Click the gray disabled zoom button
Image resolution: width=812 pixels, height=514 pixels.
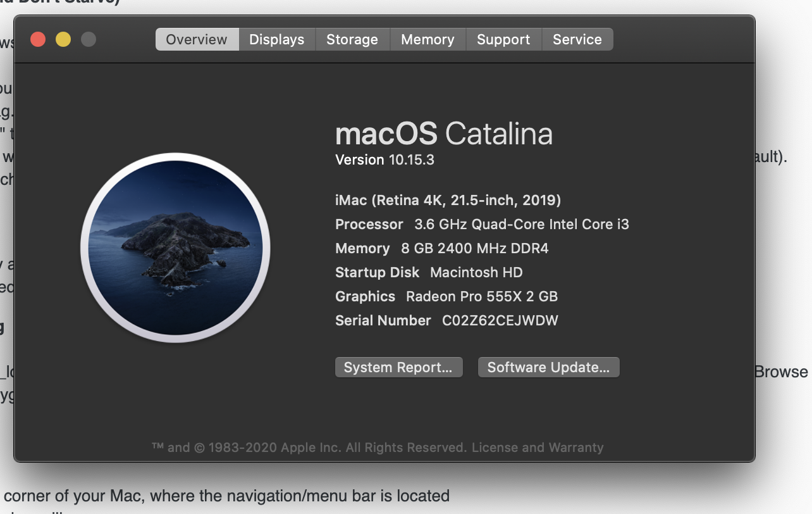tap(89, 39)
